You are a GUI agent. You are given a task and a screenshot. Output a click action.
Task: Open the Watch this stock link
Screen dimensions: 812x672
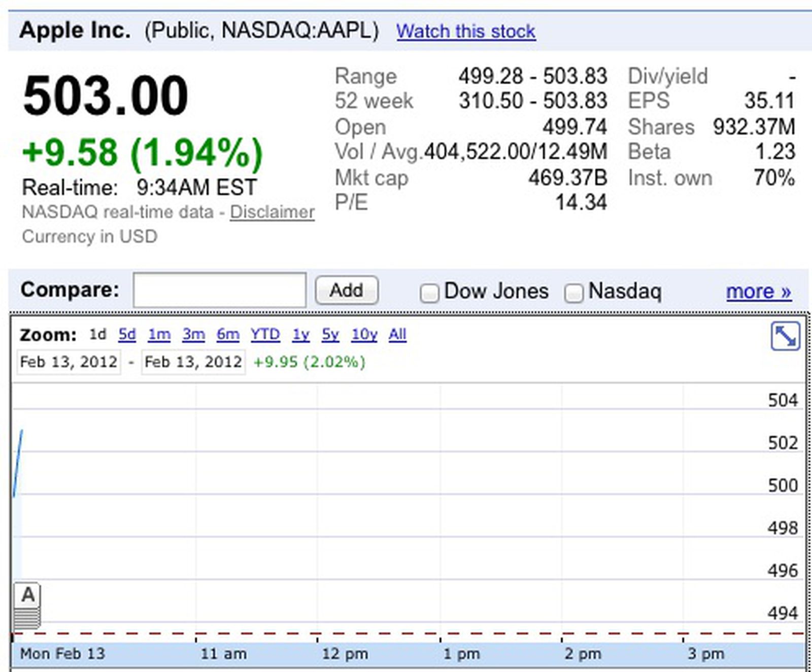[x=465, y=31]
